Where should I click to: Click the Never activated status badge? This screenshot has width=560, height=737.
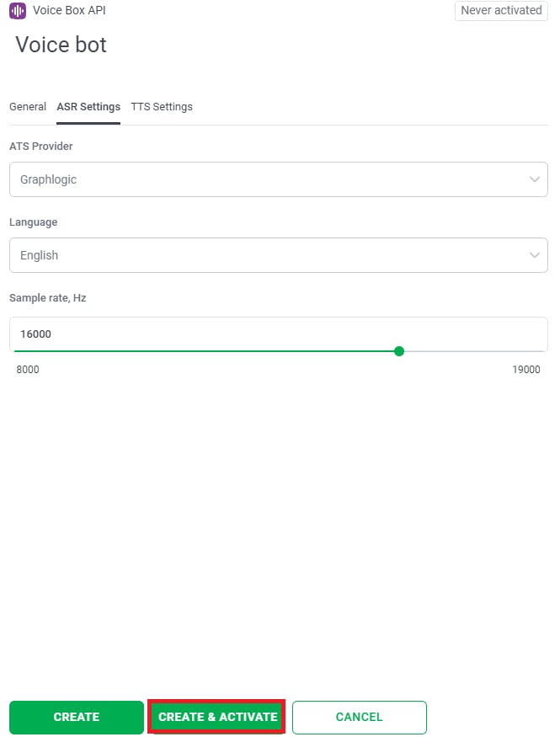(501, 11)
